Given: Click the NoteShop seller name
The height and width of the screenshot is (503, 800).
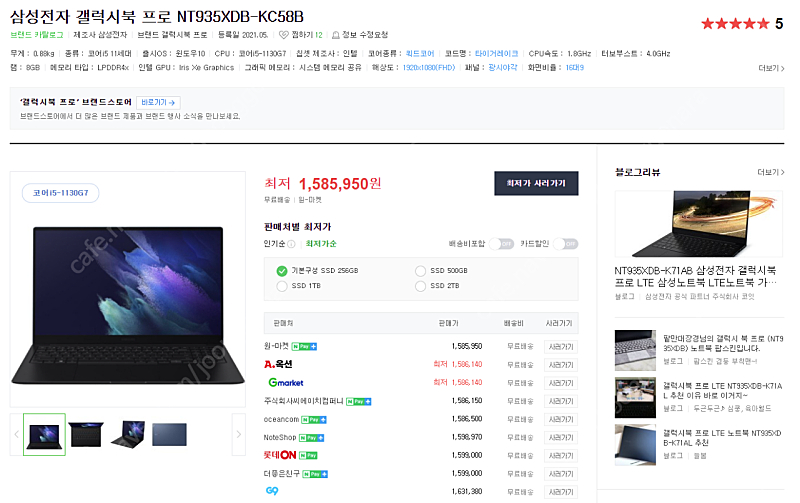Looking at the screenshot, I should [280, 438].
